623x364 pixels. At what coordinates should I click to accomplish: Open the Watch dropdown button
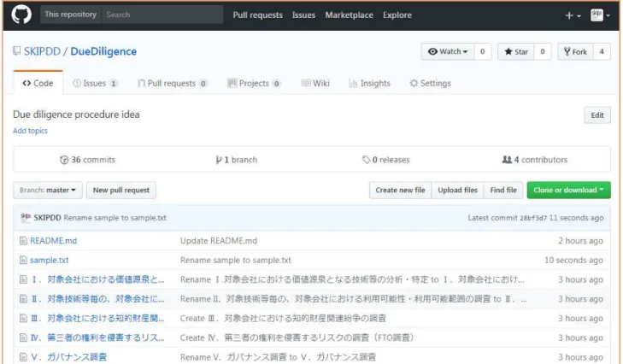tap(448, 51)
